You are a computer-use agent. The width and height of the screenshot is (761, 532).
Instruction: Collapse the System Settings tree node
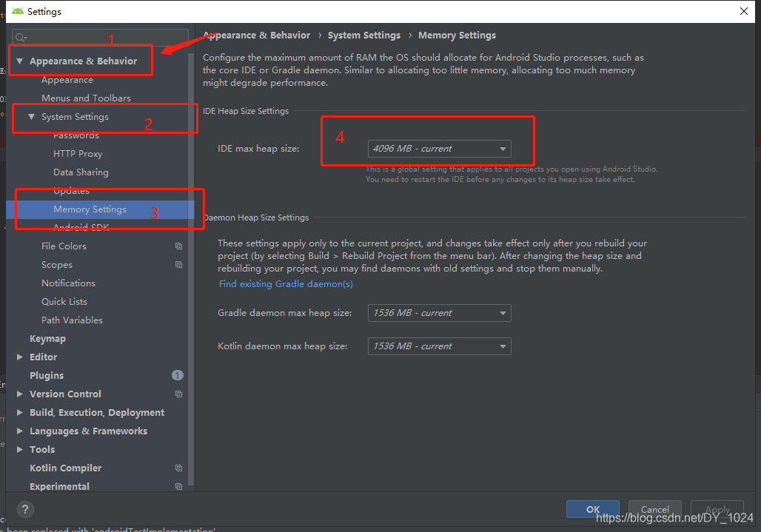click(x=31, y=117)
